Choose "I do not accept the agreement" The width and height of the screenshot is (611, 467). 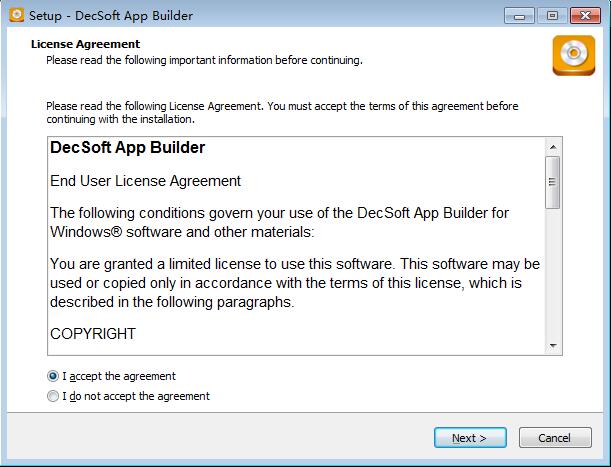click(53, 396)
